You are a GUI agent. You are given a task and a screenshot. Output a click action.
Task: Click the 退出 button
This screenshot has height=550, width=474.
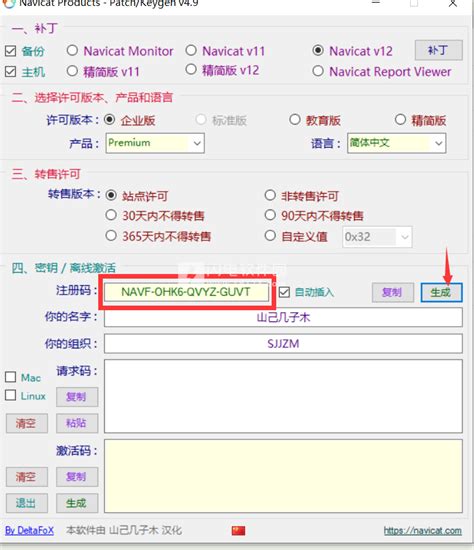point(26,503)
